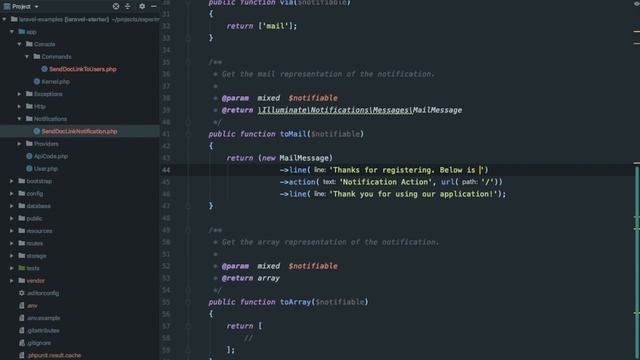Expand the resources folder arrow
The height and width of the screenshot is (360, 640).
[x=12, y=231]
